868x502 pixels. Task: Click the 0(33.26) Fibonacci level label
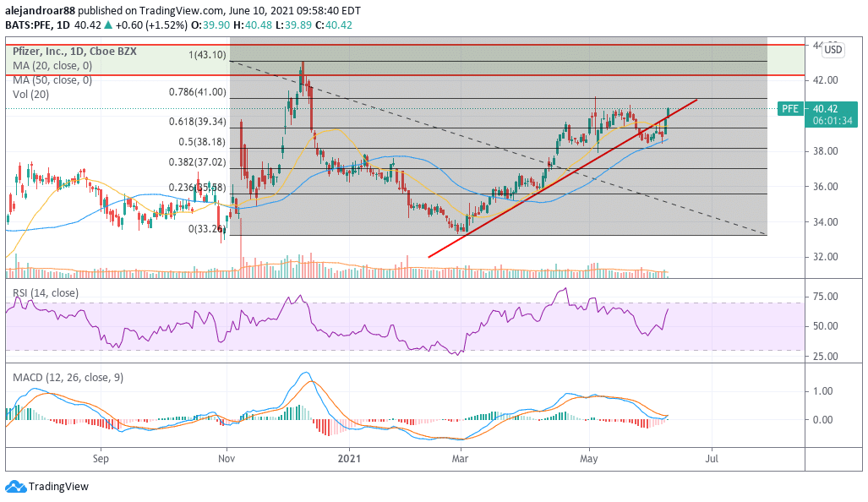click(x=205, y=228)
